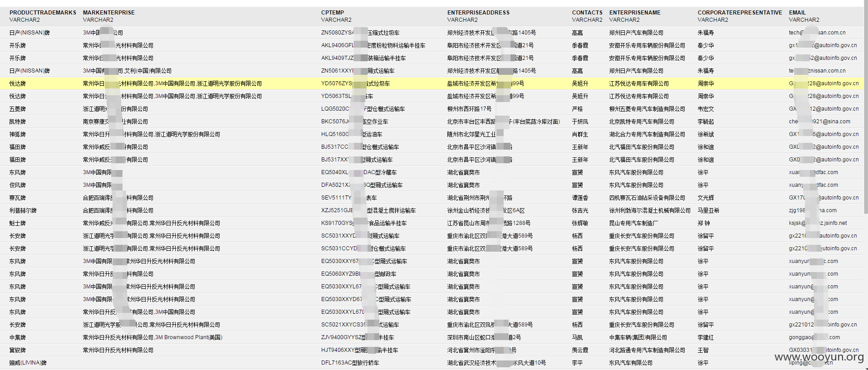The width and height of the screenshot is (868, 370).
Task: Click the EQ5040XL 冷藏车 model cell
Action: point(359,172)
